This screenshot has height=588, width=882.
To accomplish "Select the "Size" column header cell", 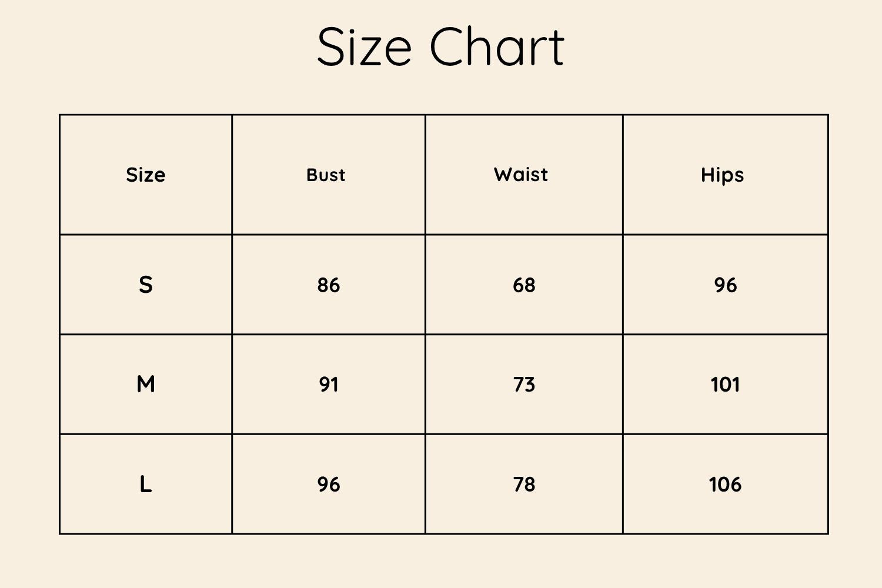I will (x=146, y=175).
